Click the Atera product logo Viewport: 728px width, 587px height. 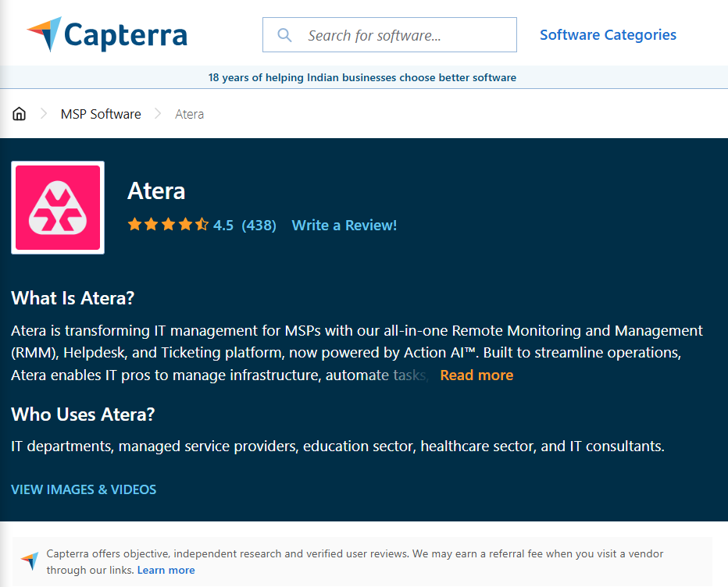[58, 208]
